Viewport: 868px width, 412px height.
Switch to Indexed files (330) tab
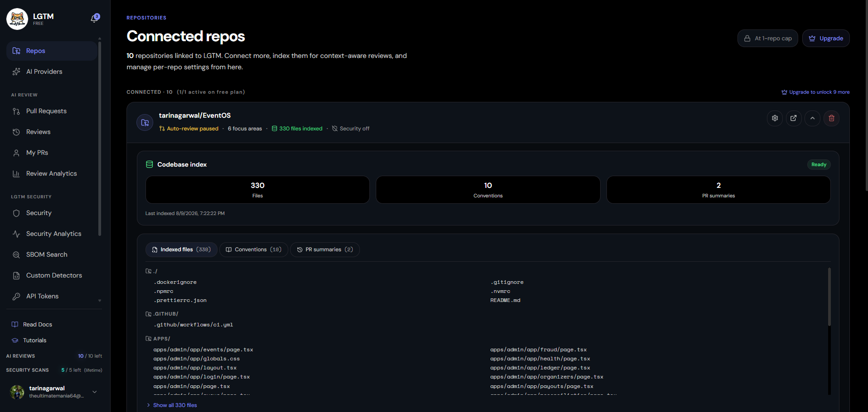point(181,249)
